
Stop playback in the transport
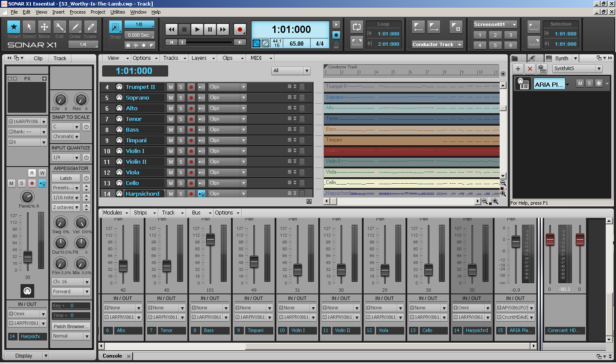(x=184, y=29)
